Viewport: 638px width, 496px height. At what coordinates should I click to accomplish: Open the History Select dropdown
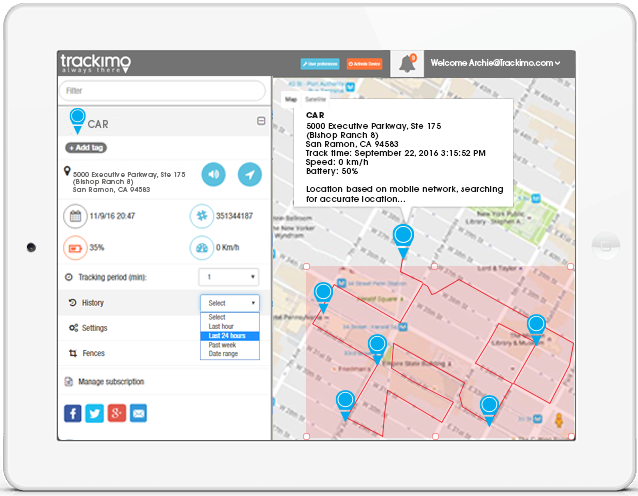(230, 303)
